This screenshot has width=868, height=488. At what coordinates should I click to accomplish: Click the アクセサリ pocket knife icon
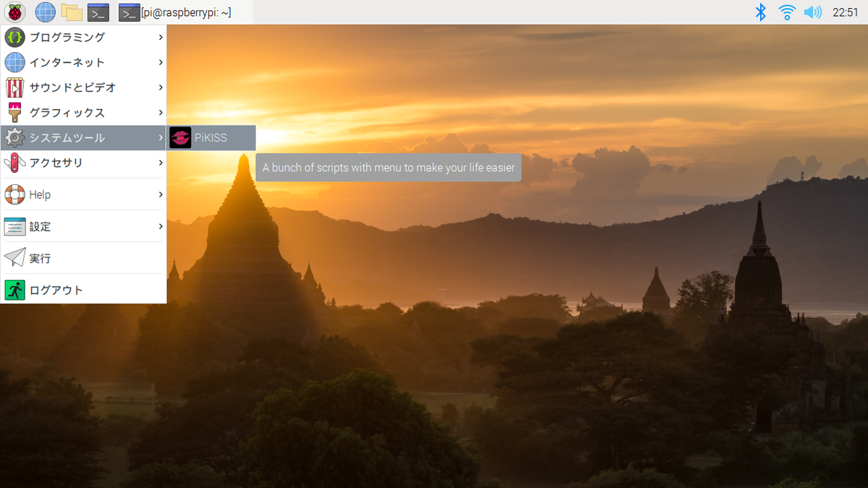(x=14, y=163)
